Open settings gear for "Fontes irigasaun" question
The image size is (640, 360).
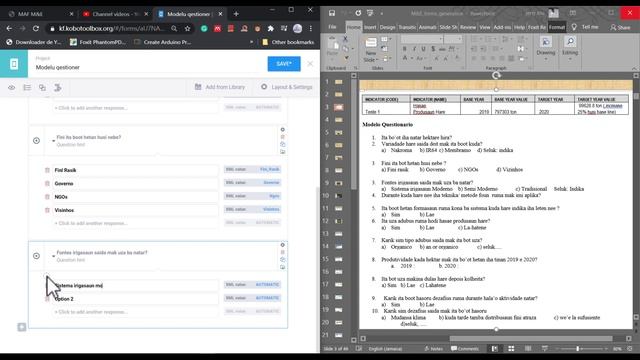click(x=282, y=245)
